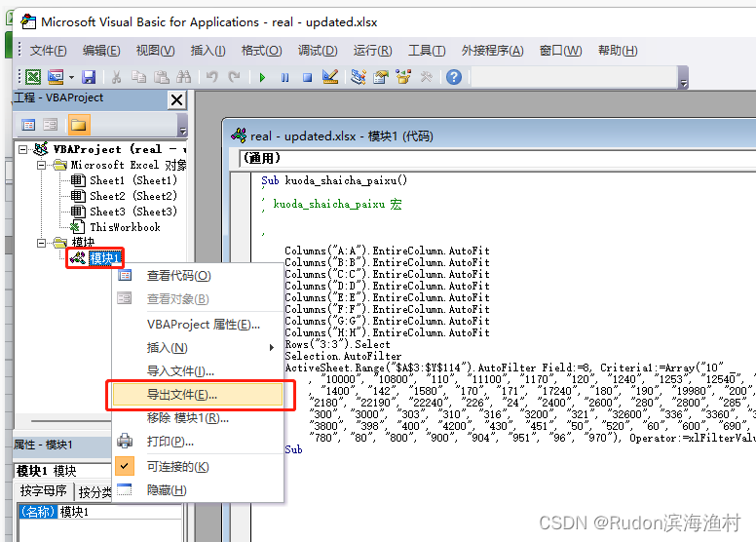Choose 查看代码(O) from context menu
This screenshot has width=756, height=542.
pyautogui.click(x=198, y=276)
